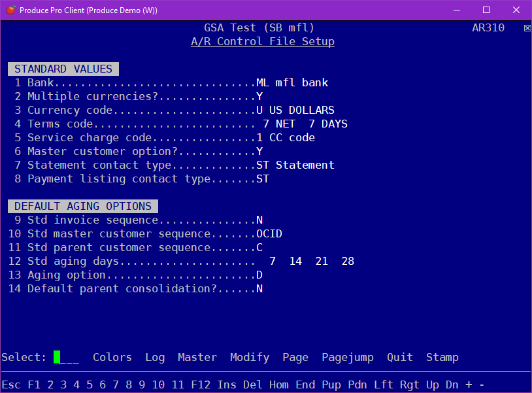
Task: Click the minus key in bottom bar
Action: click(x=482, y=384)
